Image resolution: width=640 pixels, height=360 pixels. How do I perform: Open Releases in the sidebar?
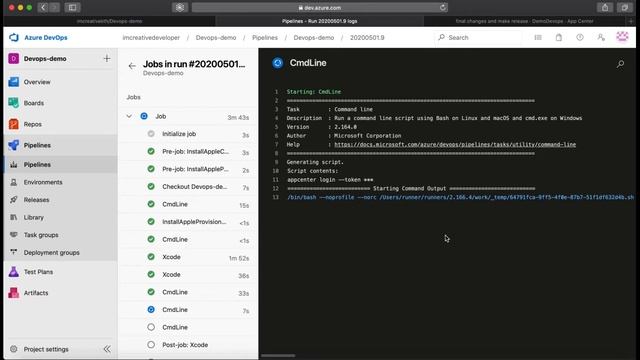[36, 200]
